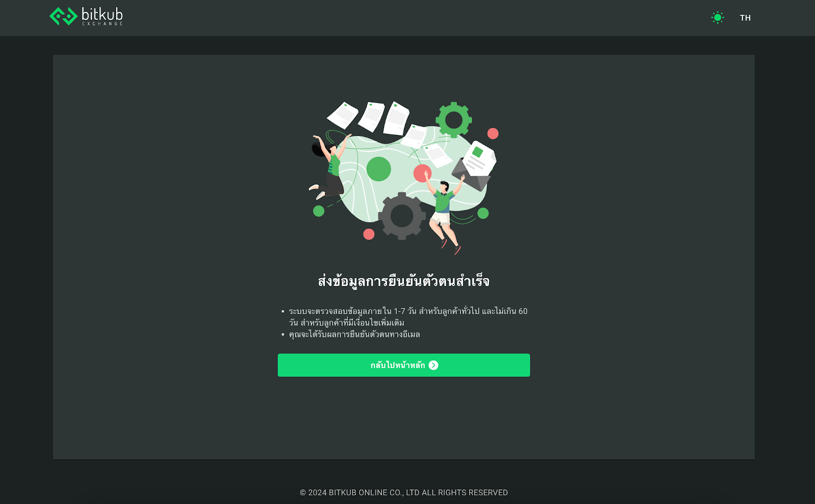Click the envelope with document illustration

[x=474, y=166]
